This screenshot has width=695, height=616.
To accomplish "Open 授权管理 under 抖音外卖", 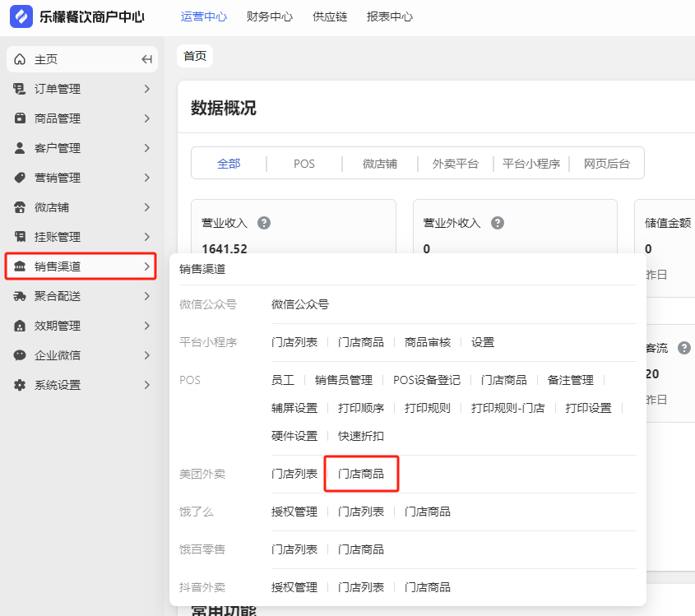I will [x=294, y=587].
